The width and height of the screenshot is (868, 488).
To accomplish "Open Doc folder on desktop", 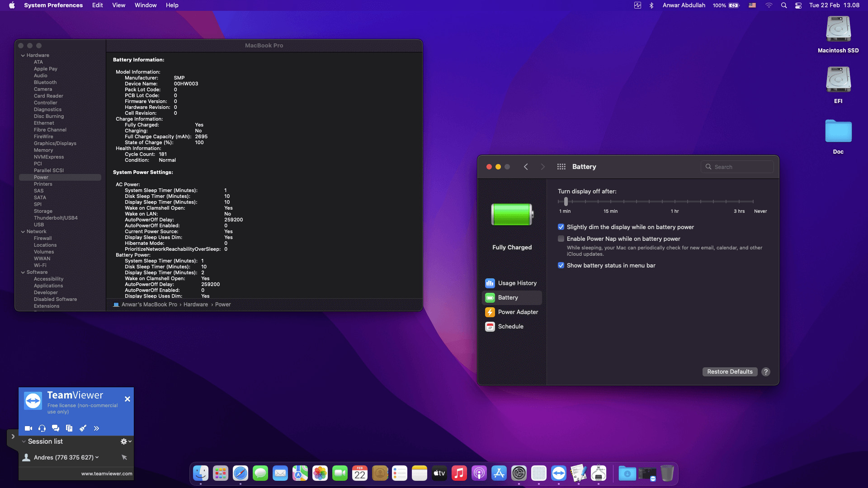I will tap(838, 136).
